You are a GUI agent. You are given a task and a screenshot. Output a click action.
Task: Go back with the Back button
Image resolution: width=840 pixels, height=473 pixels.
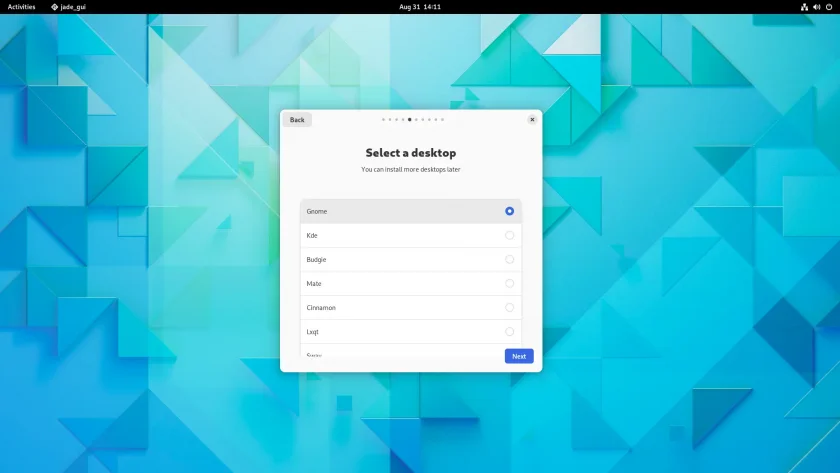pos(297,119)
